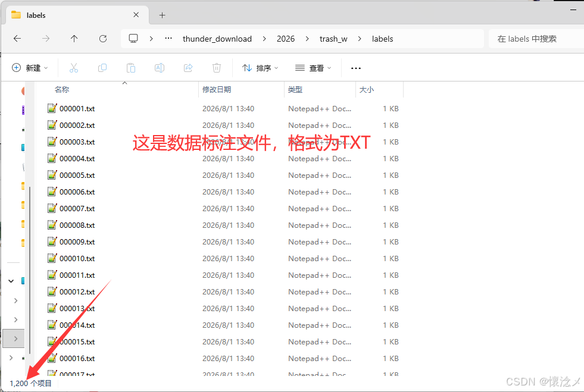The image size is (584, 392).
Task: Expand chevron after thunder_download breadcrumb
Action: [x=264, y=38]
